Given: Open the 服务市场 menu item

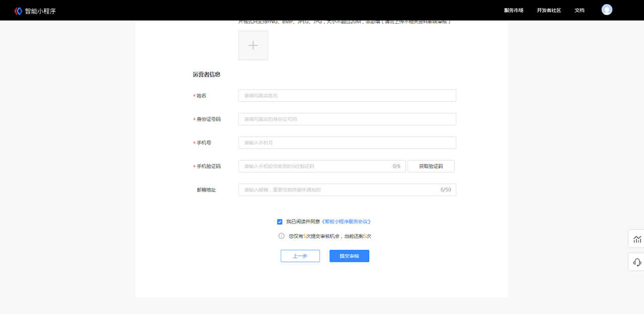Looking at the screenshot, I should pos(514,10).
